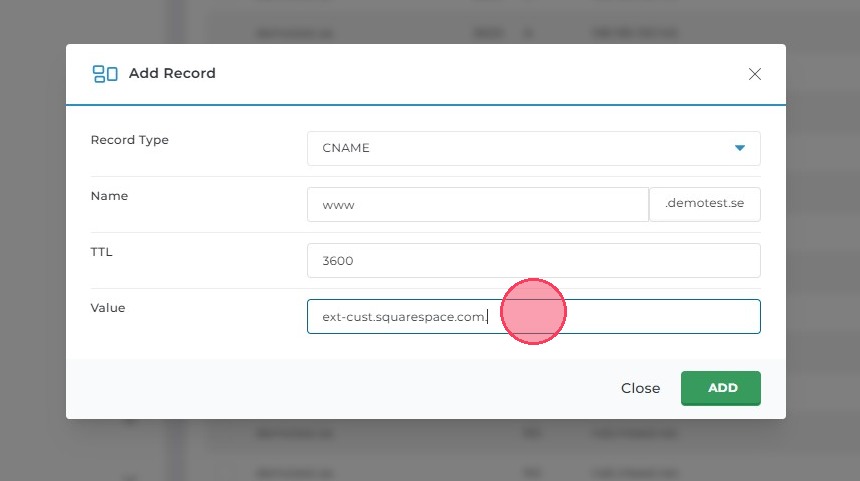Viewport: 860px width, 481px height.
Task: Click the TTL field showing 3600
Action: tap(533, 260)
